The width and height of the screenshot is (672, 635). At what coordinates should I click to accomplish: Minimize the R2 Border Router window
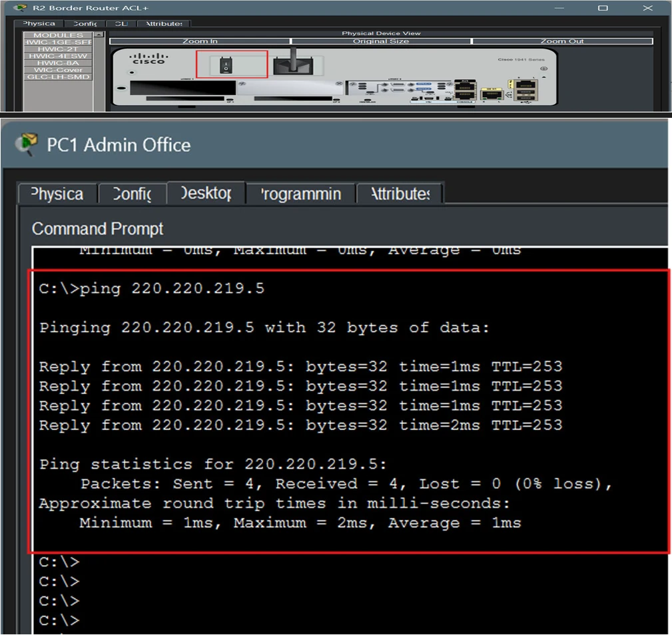(559, 8)
